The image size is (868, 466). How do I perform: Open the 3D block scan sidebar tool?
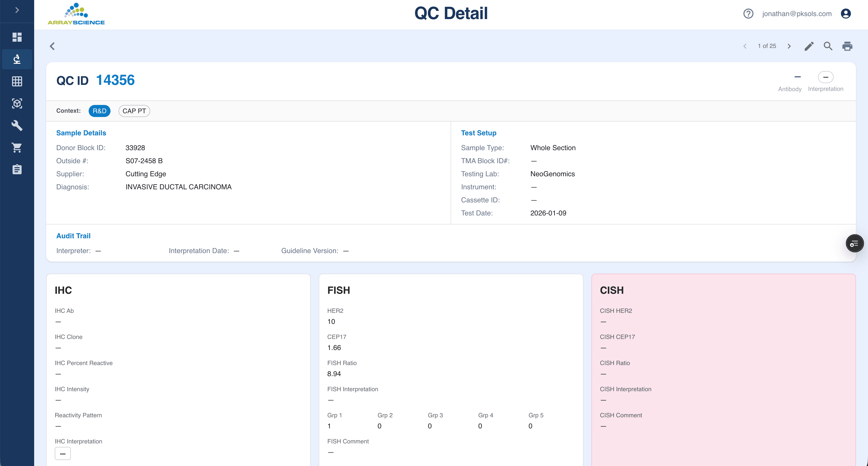17,103
